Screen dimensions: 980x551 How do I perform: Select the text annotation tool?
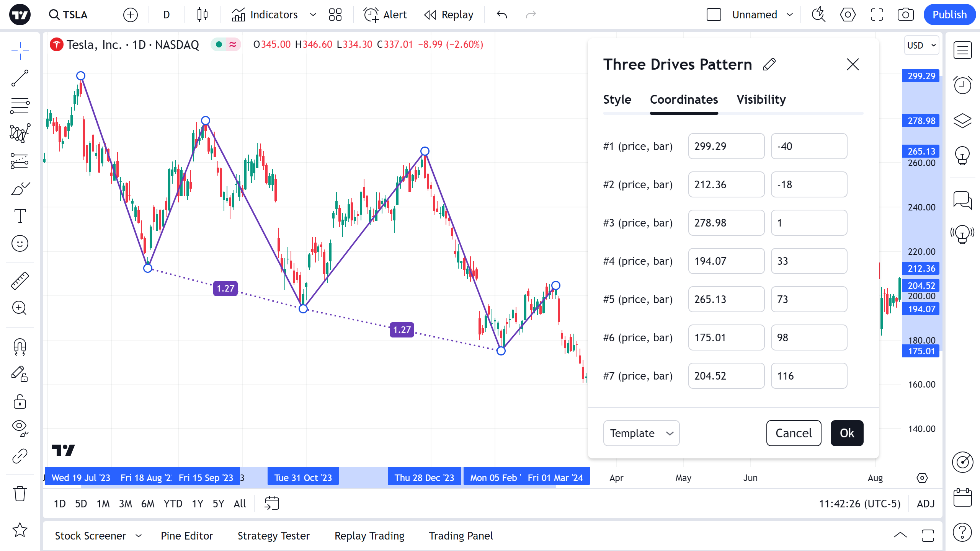click(20, 216)
